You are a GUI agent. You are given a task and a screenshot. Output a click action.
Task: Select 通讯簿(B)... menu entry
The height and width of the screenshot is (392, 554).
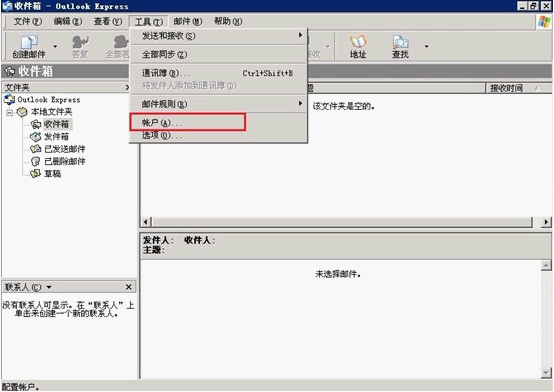pyautogui.click(x=218, y=73)
